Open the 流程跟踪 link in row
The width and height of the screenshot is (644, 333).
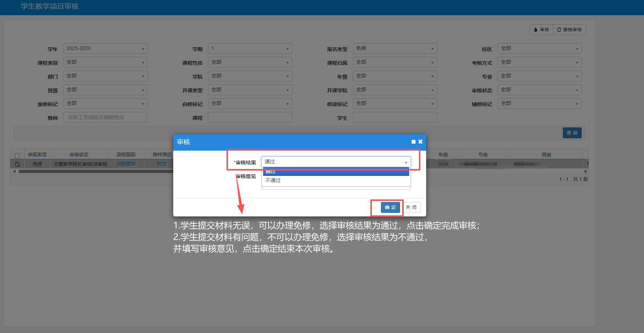pos(126,164)
